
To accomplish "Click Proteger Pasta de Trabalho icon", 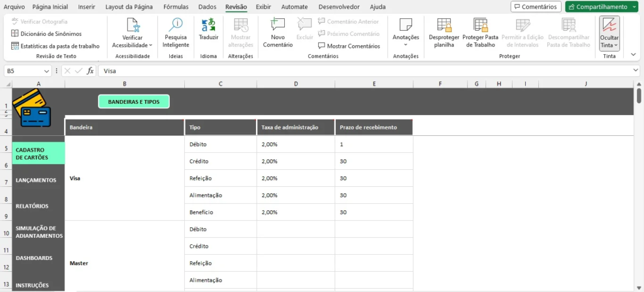I will (x=480, y=26).
